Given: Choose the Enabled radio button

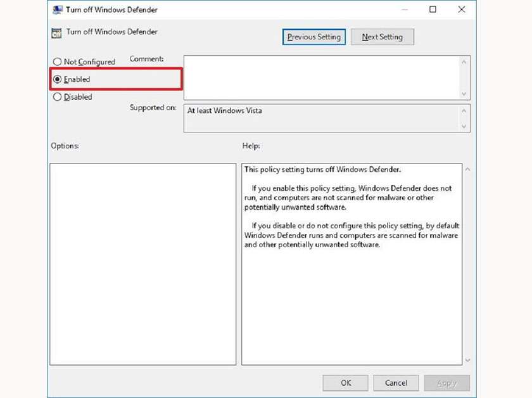Looking at the screenshot, I should (58, 80).
